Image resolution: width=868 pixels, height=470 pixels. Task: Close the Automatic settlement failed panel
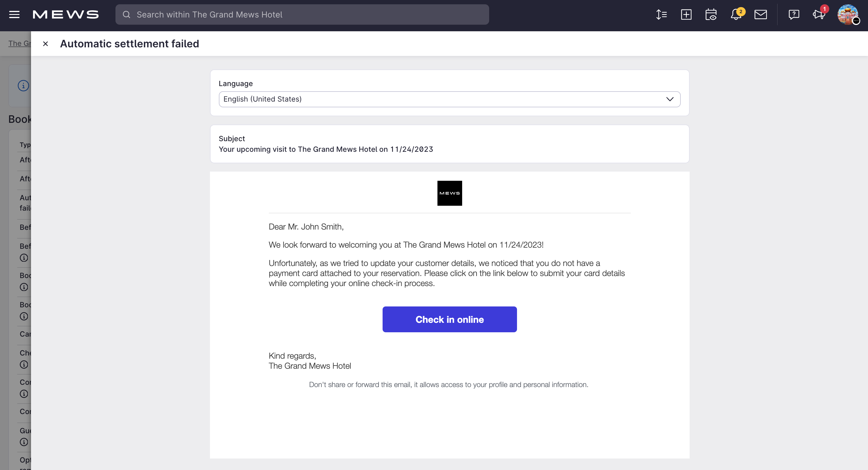[x=45, y=44]
